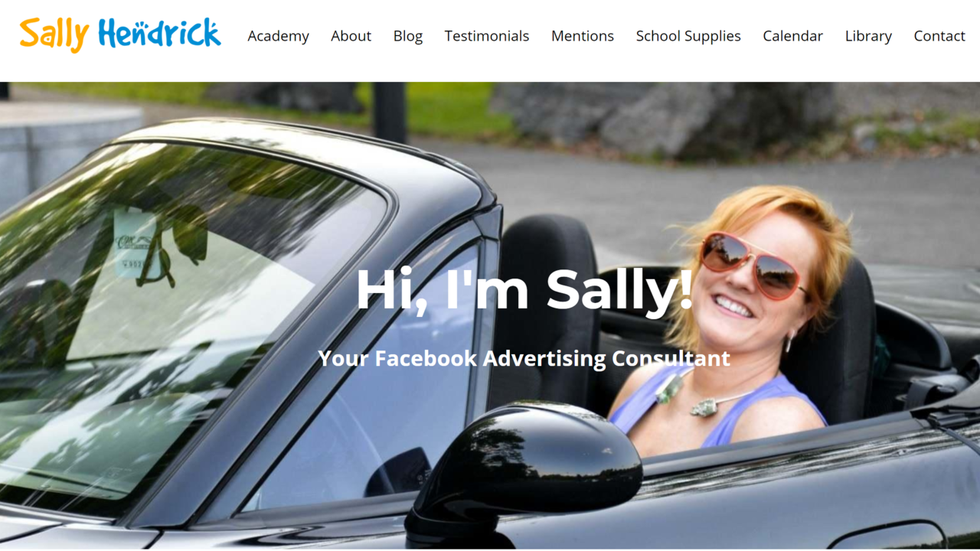
Task: View the Testimonials page
Action: (487, 36)
